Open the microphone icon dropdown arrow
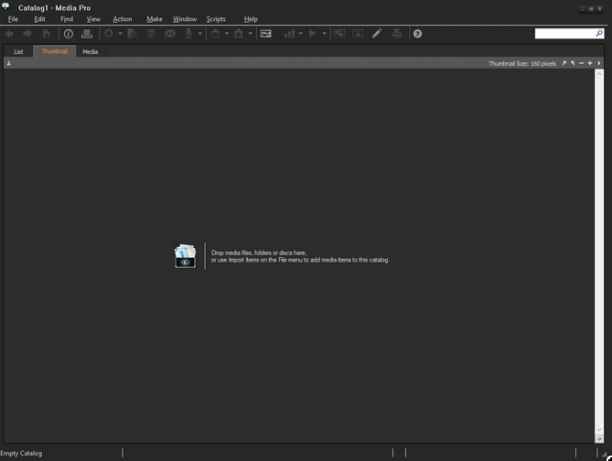This screenshot has width=612, height=461. tap(200, 34)
